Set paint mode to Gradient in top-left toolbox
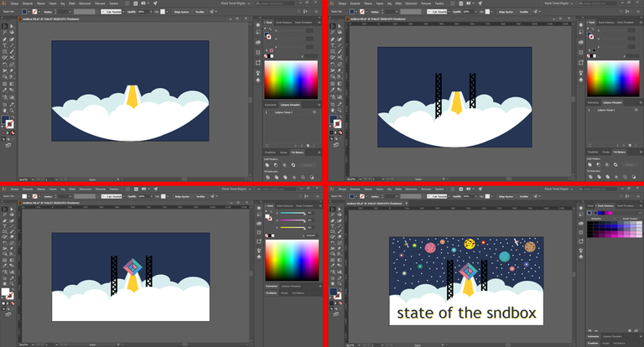This screenshot has height=347, width=644. pyautogui.click(x=8, y=132)
